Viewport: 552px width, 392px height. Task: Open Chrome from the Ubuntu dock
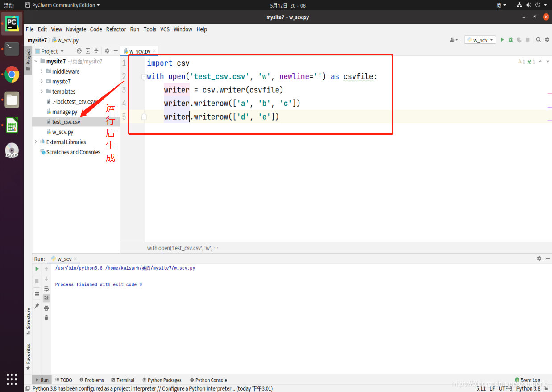click(12, 75)
